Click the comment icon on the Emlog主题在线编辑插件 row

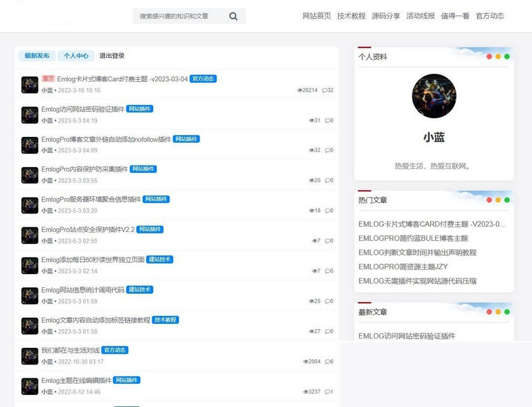(327, 392)
